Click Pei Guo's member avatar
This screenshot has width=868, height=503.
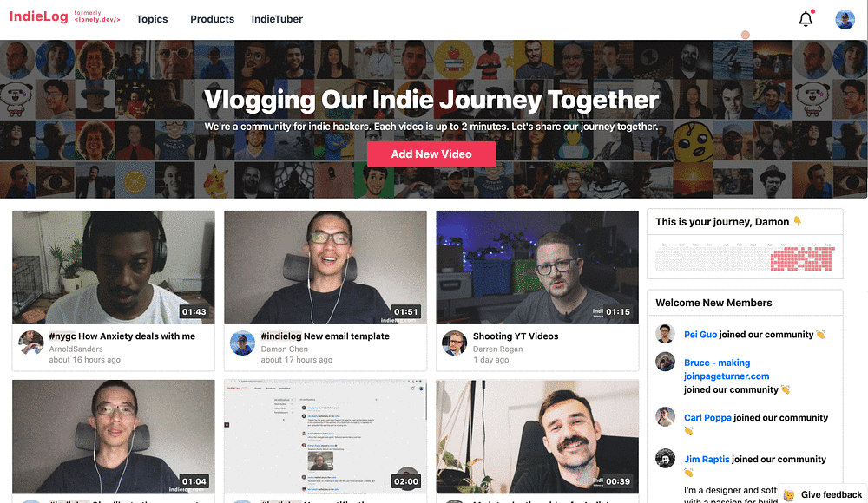666,334
